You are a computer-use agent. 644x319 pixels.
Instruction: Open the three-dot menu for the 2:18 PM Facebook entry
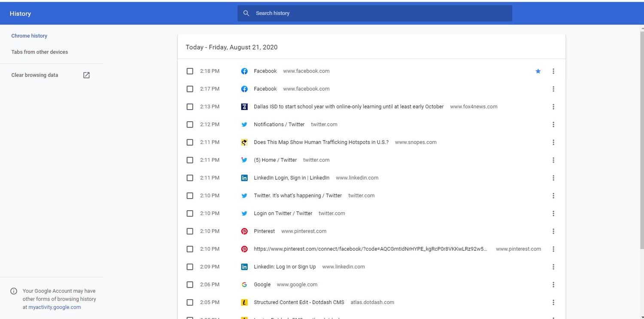pyautogui.click(x=553, y=71)
